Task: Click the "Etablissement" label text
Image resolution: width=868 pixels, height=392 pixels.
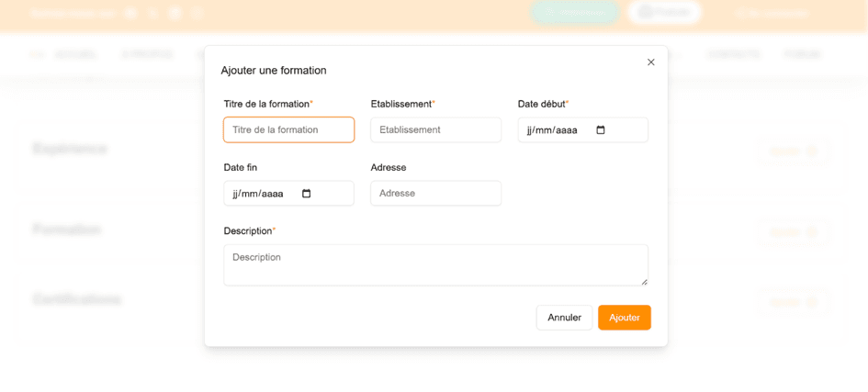Action: coord(401,105)
